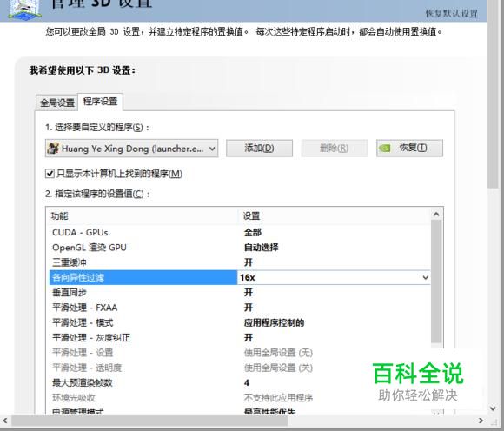Image resolution: width=504 pixels, height=431 pixels.
Task: Select the 平滑处理 - 透明度 row
Action: [x=240, y=368]
